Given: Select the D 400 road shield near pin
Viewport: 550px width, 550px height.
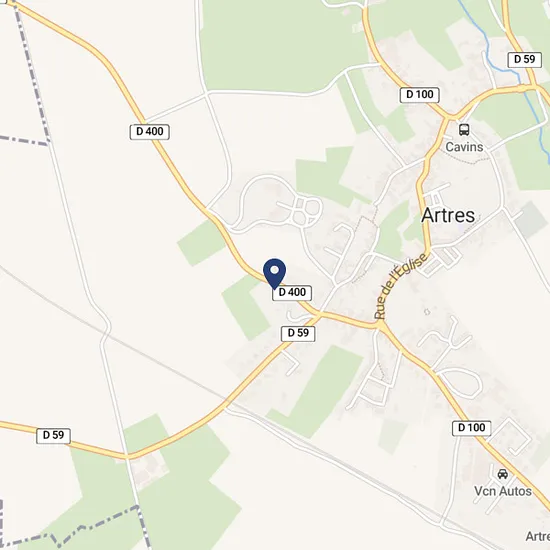Looking at the screenshot, I should (x=292, y=293).
